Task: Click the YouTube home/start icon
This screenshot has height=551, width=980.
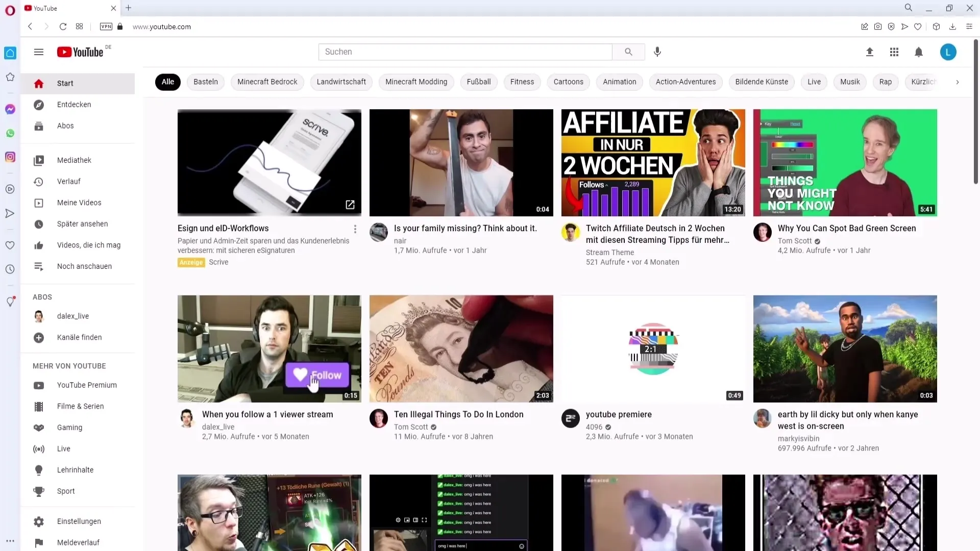Action: click(38, 83)
